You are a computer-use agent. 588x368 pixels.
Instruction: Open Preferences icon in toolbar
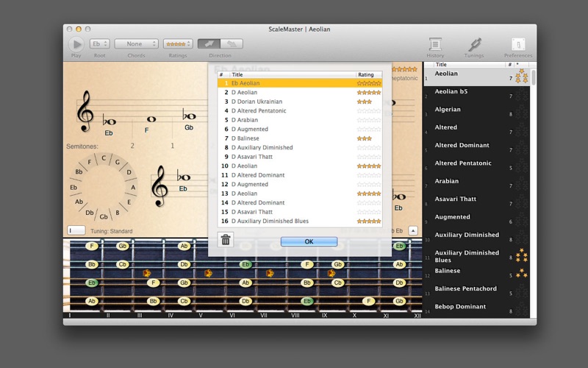click(518, 45)
